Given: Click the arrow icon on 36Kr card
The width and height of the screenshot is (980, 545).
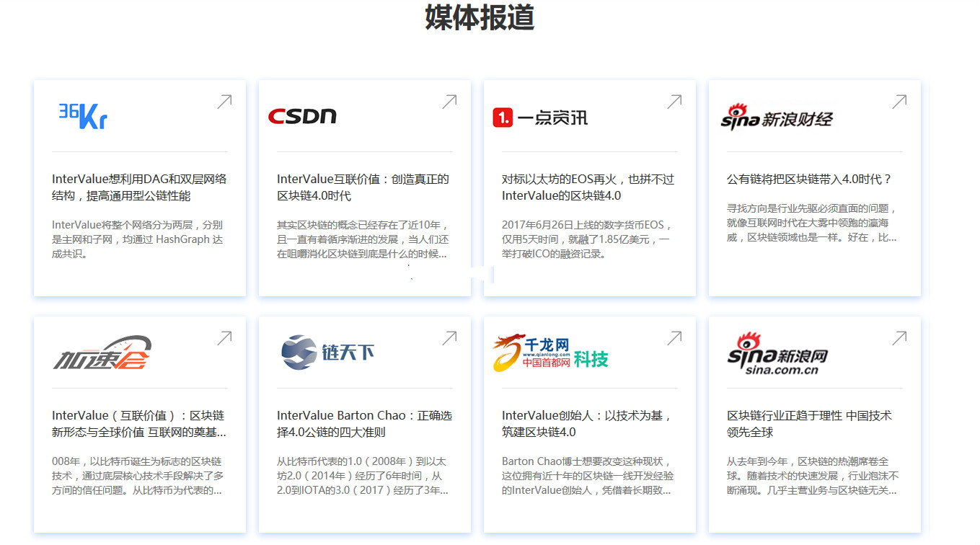Looking at the screenshot, I should click(x=224, y=102).
